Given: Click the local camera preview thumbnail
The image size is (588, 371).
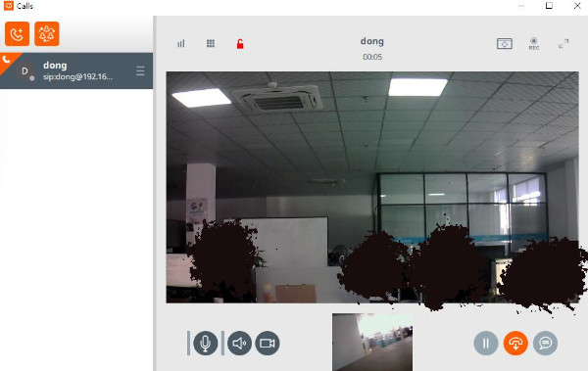Looking at the screenshot, I should [372, 343].
